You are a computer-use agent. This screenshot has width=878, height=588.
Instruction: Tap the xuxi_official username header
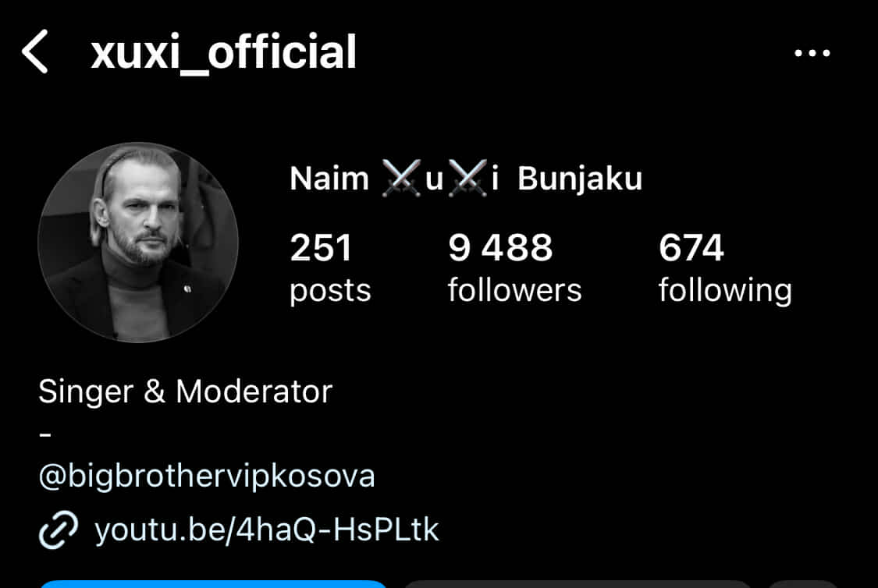tap(223, 52)
